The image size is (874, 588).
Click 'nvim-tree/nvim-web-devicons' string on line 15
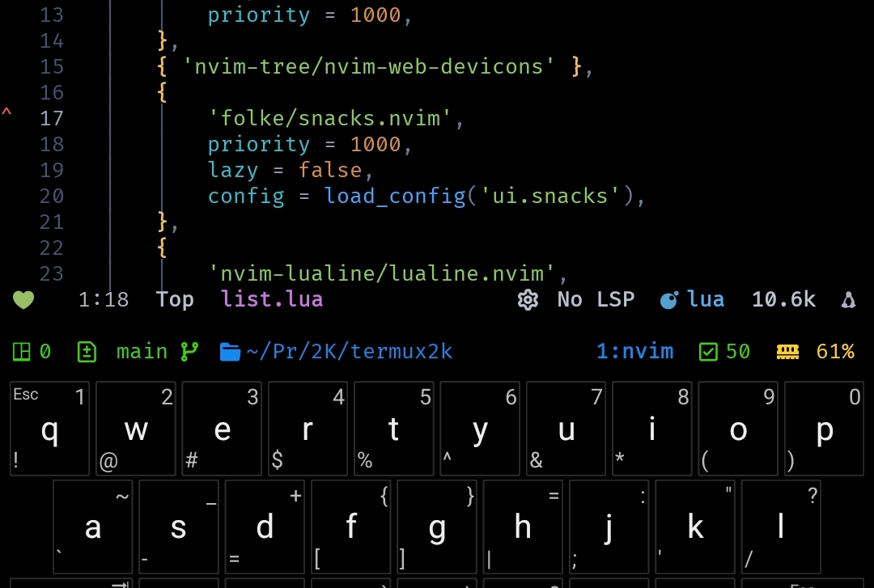pos(369,67)
